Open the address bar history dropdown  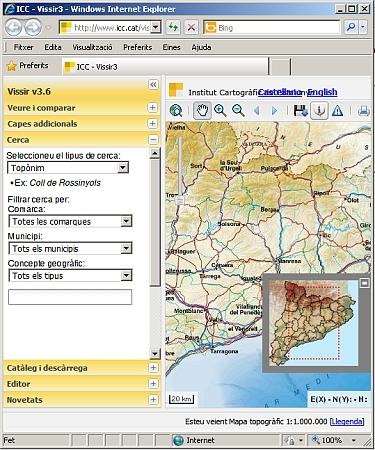coord(155,27)
